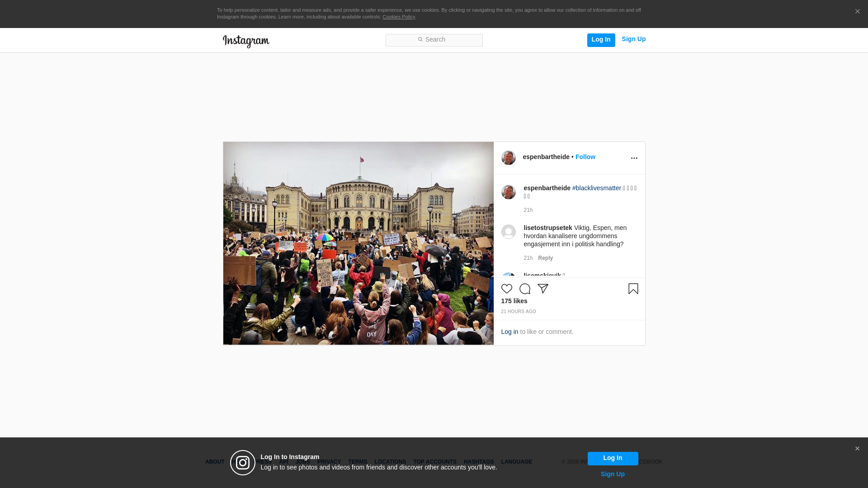The width and height of the screenshot is (868, 488).
Task: Open the LANGUAGE footer selector
Action: [x=516, y=462]
